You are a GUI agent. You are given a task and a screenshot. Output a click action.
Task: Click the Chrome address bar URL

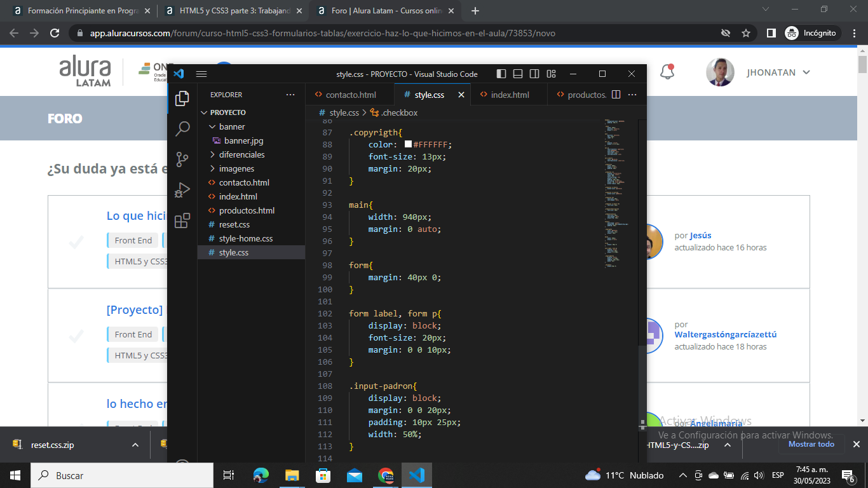click(323, 33)
